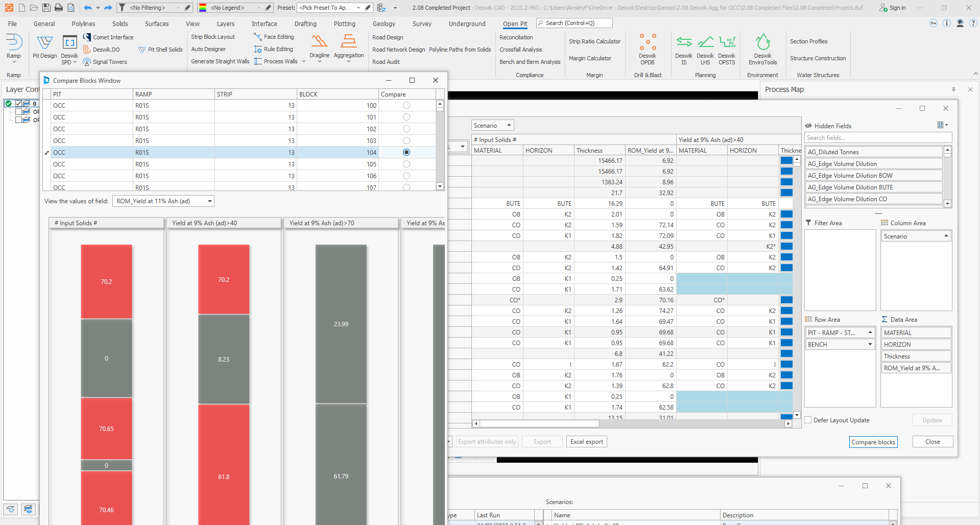Switch to the Plotting ribbon tab
This screenshot has height=525, width=980.
345,23
